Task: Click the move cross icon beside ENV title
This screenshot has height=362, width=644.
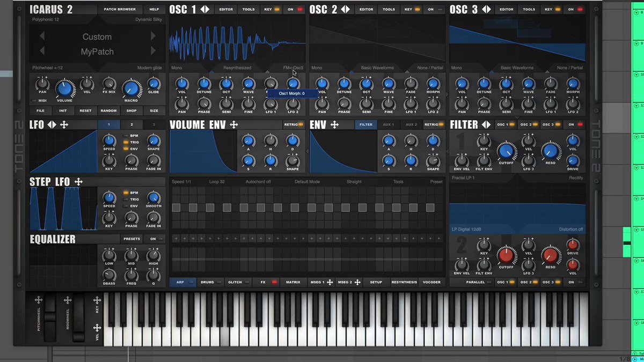Action: [334, 124]
